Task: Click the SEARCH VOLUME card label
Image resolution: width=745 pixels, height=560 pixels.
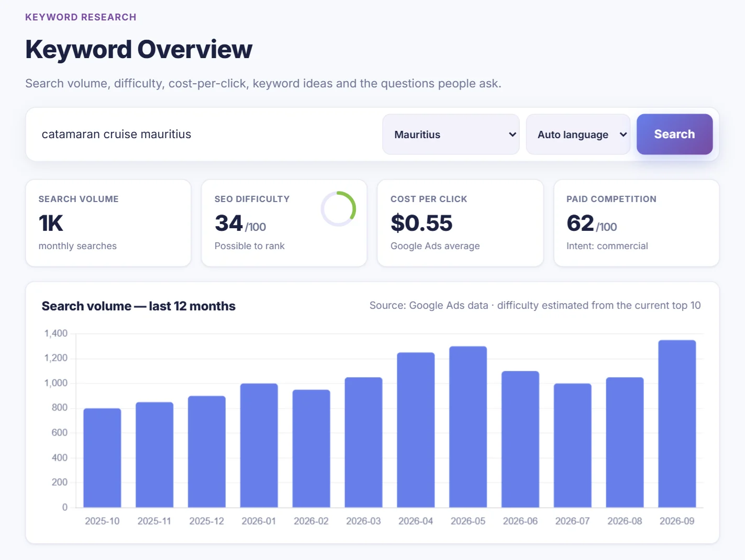Action: click(x=79, y=199)
